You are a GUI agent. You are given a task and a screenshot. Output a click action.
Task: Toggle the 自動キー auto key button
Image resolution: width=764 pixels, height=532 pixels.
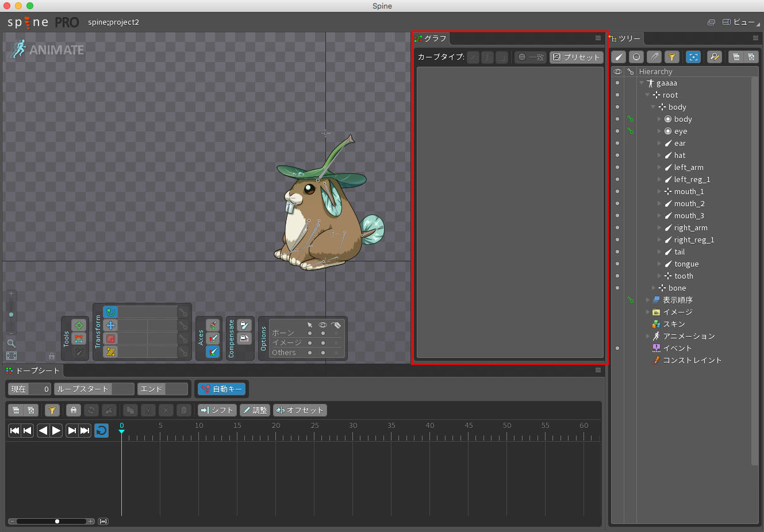click(x=221, y=389)
